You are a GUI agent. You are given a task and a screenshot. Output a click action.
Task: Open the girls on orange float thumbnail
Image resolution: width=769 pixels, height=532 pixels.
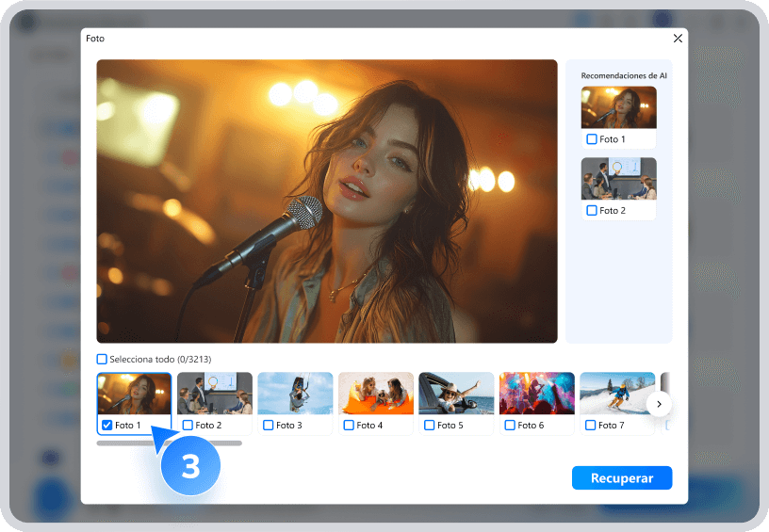coord(376,394)
